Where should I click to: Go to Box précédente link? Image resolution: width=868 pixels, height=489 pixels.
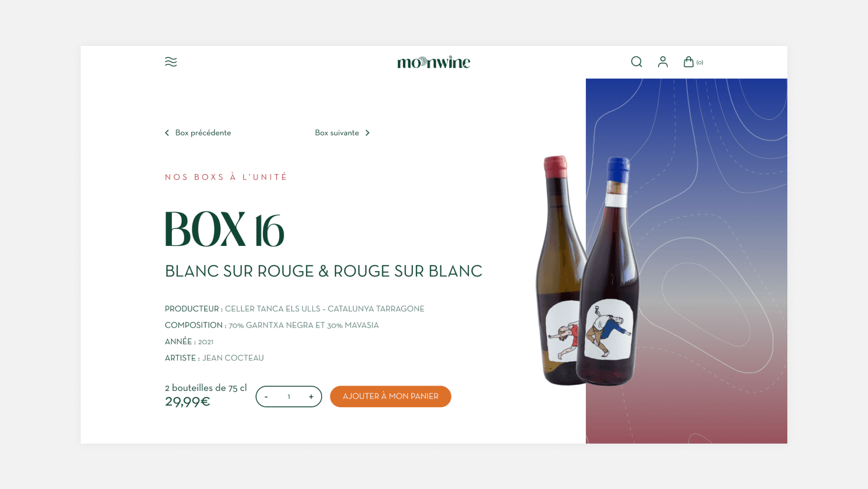click(x=203, y=133)
